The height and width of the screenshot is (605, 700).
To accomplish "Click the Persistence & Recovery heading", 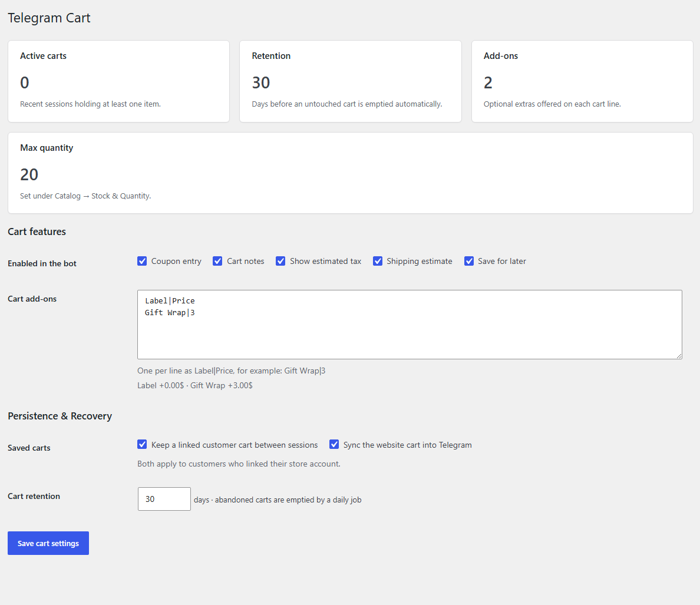I will 60,416.
